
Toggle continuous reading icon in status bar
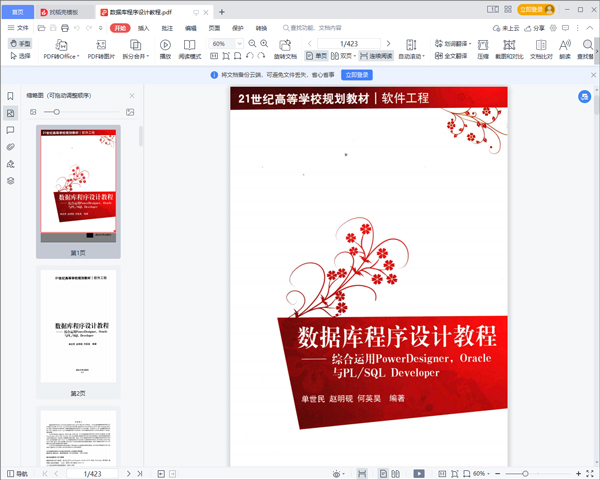(362, 474)
